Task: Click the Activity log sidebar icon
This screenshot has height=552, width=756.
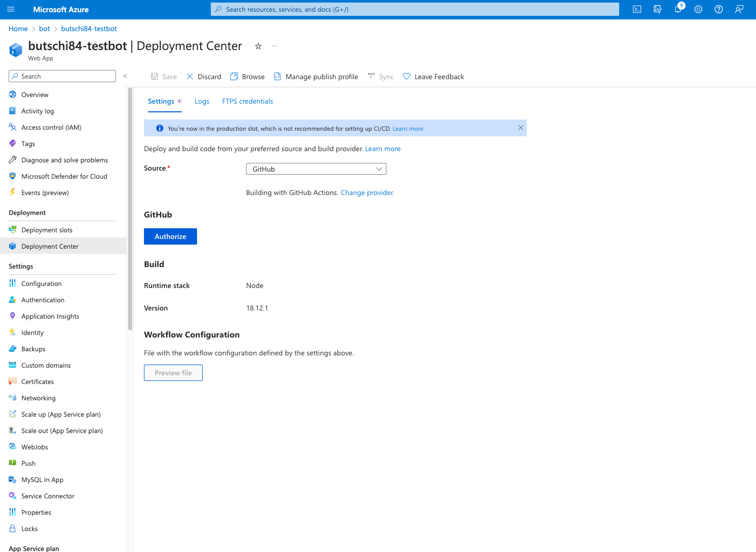Action: (13, 111)
